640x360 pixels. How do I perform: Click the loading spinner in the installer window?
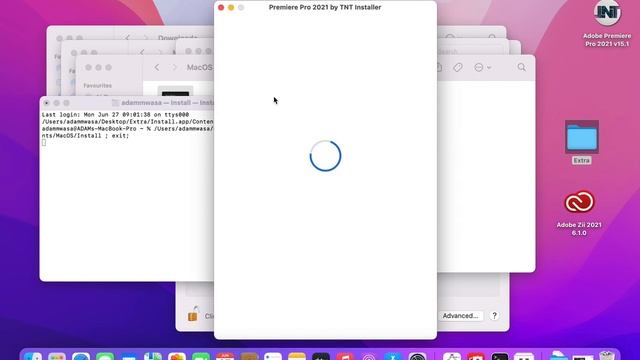pyautogui.click(x=325, y=156)
